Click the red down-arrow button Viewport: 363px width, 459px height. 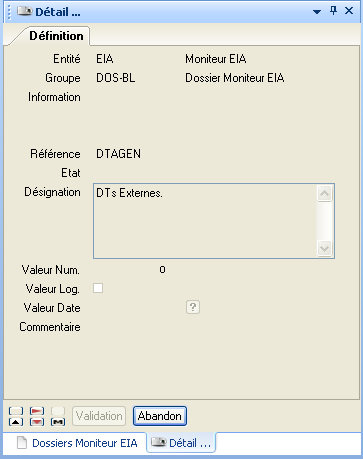(37, 422)
